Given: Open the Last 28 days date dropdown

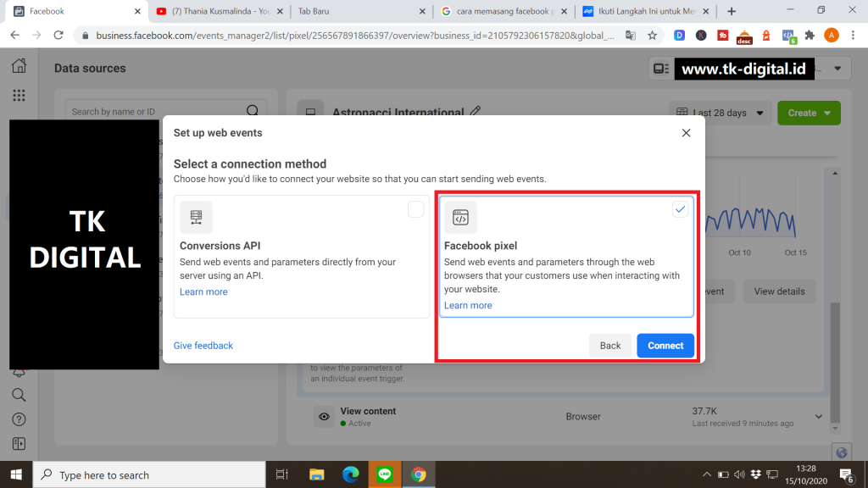Looking at the screenshot, I should click(x=720, y=113).
